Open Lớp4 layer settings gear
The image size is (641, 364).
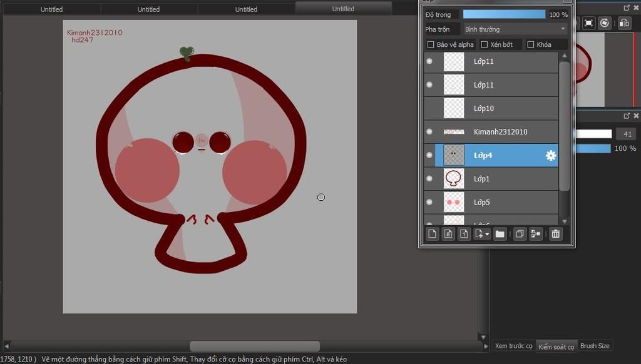pos(551,155)
